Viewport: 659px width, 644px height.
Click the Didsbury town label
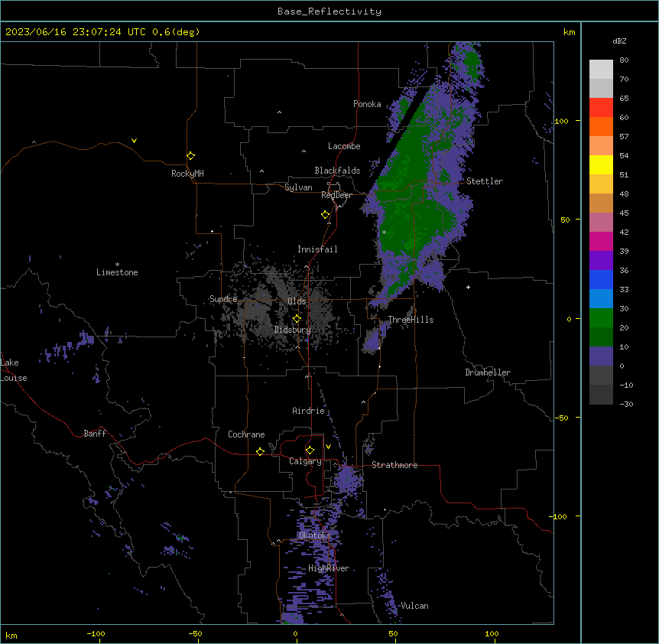coord(293,330)
